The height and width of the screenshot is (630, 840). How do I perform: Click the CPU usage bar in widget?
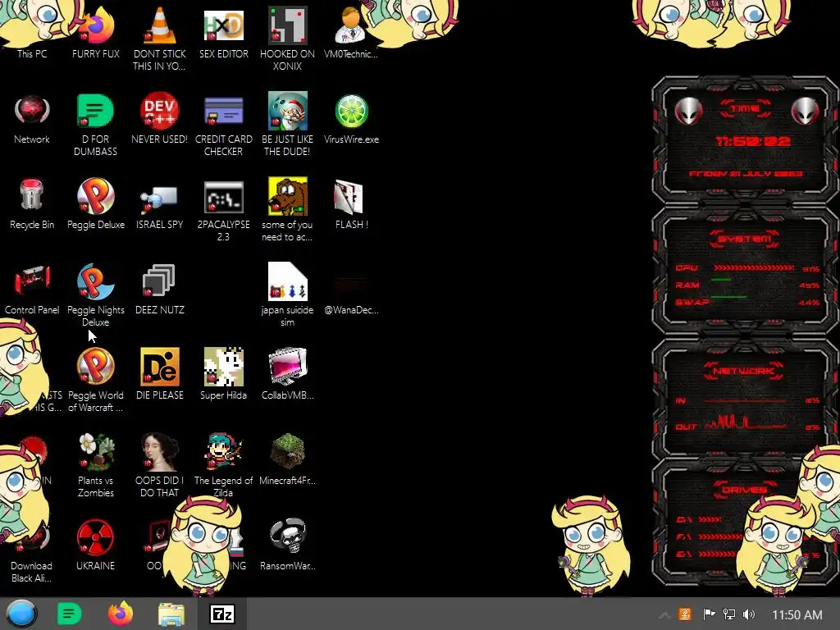pos(754,267)
